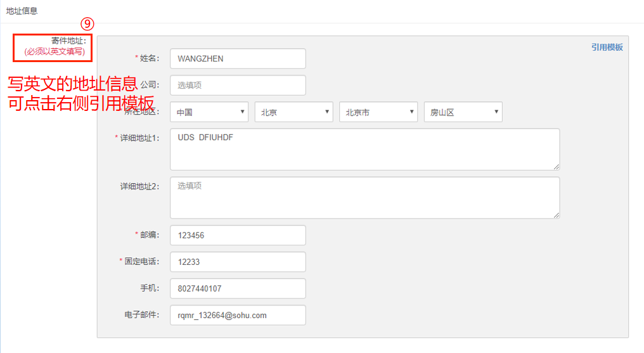Click the resize grip of 详细地址1 box
The height and width of the screenshot is (353, 644).
[x=556, y=167]
